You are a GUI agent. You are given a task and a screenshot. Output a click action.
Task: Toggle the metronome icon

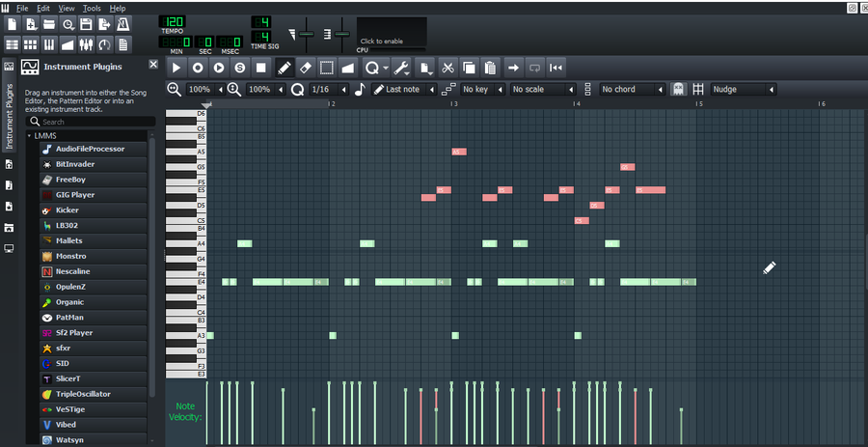pyautogui.click(x=122, y=24)
